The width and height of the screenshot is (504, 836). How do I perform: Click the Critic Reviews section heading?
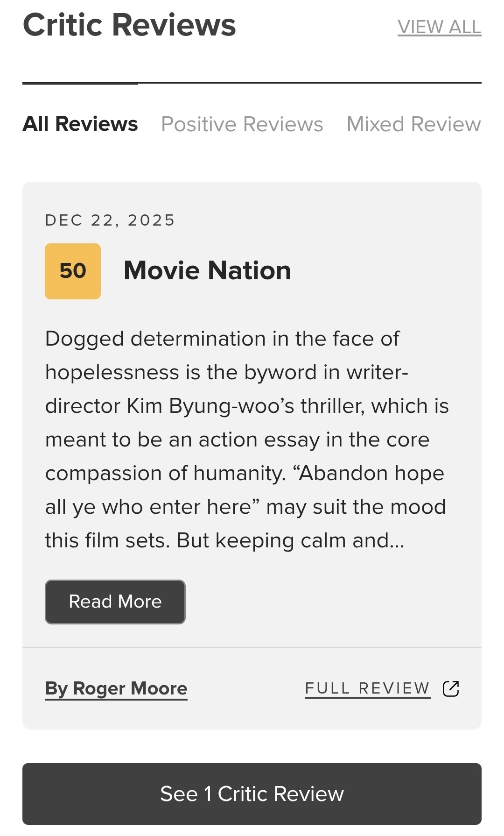pyautogui.click(x=129, y=25)
